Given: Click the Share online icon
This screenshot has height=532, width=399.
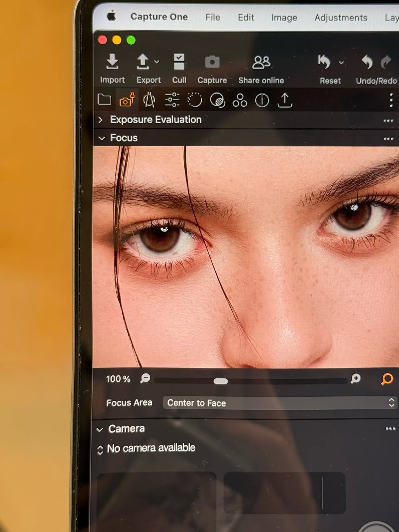Looking at the screenshot, I should (261, 63).
